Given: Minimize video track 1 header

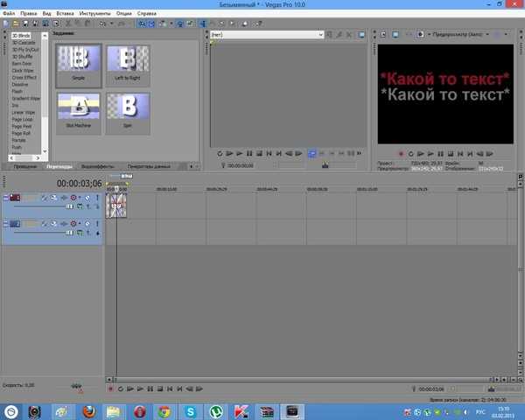Looking at the screenshot, I should coord(6,198).
